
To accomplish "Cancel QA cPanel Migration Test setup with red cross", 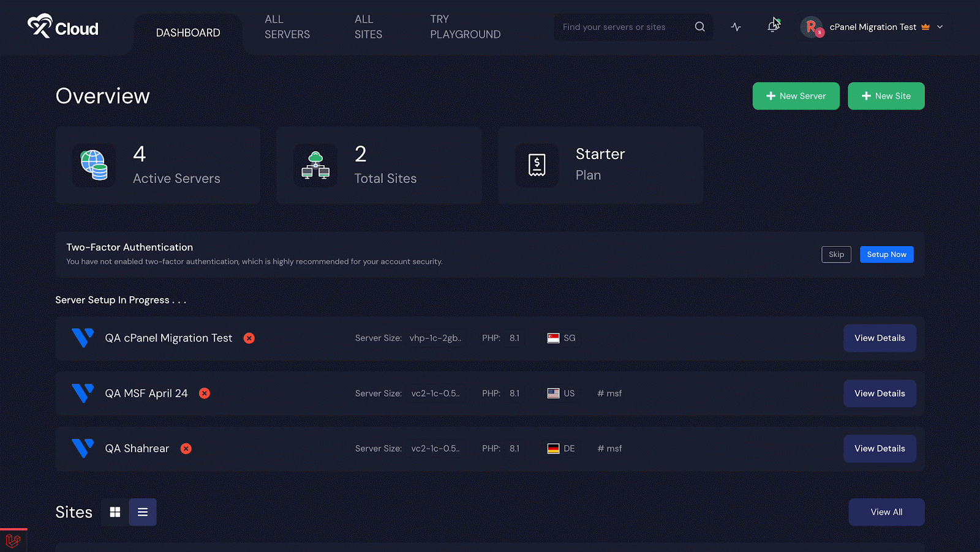I will tap(249, 338).
